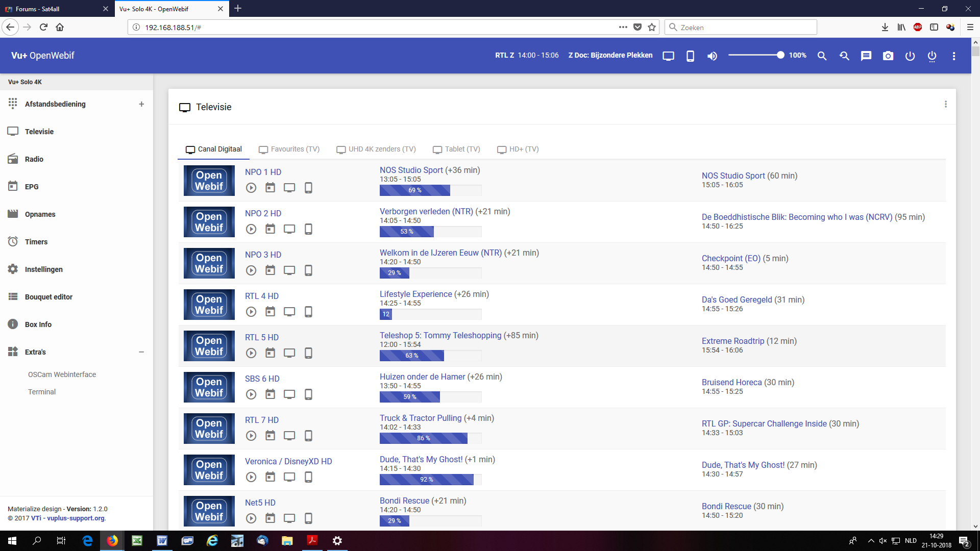The image size is (980, 551).
Task: Click the EPG search magnifier icon
Action: point(822,56)
